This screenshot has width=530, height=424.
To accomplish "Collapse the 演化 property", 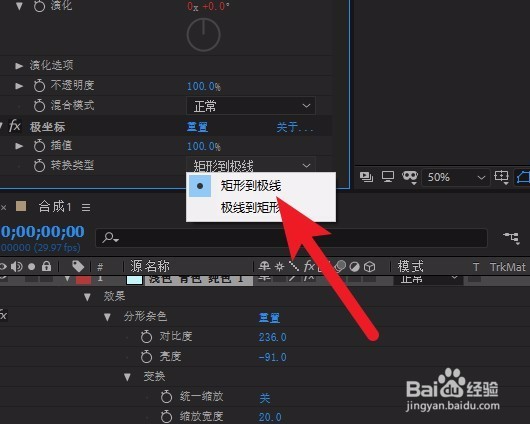I will (19, 6).
